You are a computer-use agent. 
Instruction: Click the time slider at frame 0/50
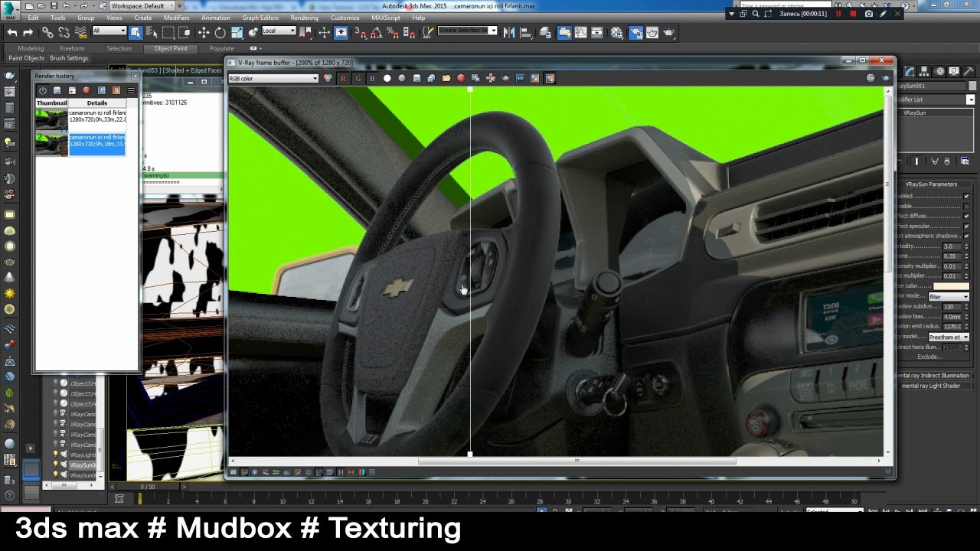(x=147, y=486)
